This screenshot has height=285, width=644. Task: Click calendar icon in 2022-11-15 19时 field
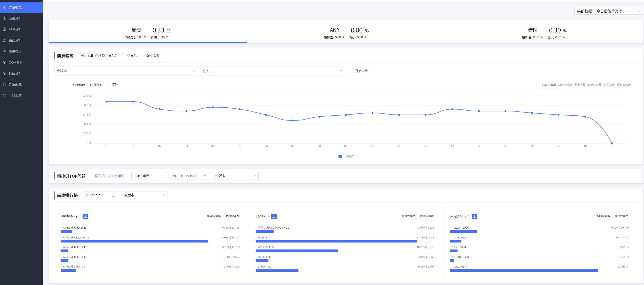tap(204, 176)
